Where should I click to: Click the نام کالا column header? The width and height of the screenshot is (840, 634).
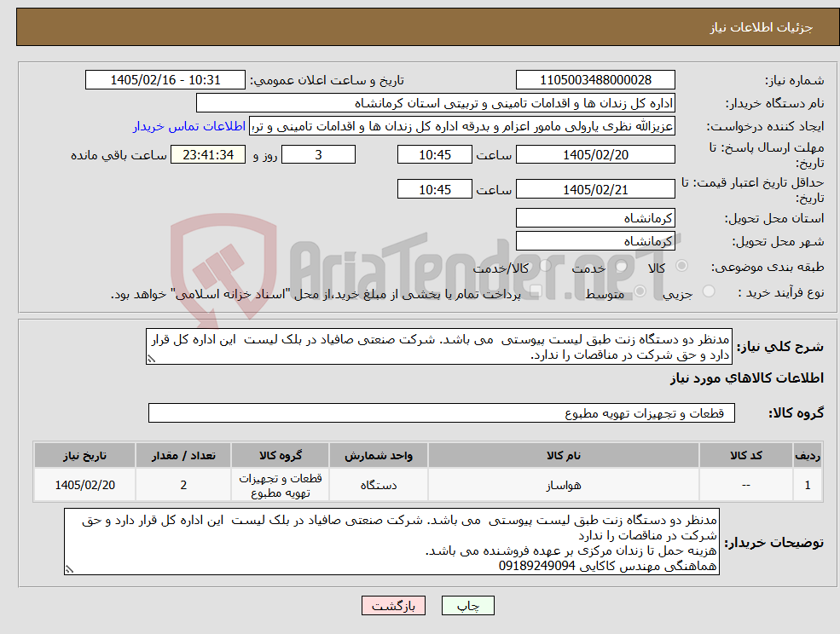[x=564, y=455]
